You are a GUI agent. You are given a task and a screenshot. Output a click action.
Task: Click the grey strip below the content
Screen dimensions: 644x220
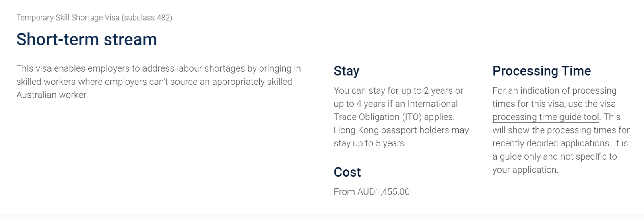pyautogui.click(x=322, y=217)
